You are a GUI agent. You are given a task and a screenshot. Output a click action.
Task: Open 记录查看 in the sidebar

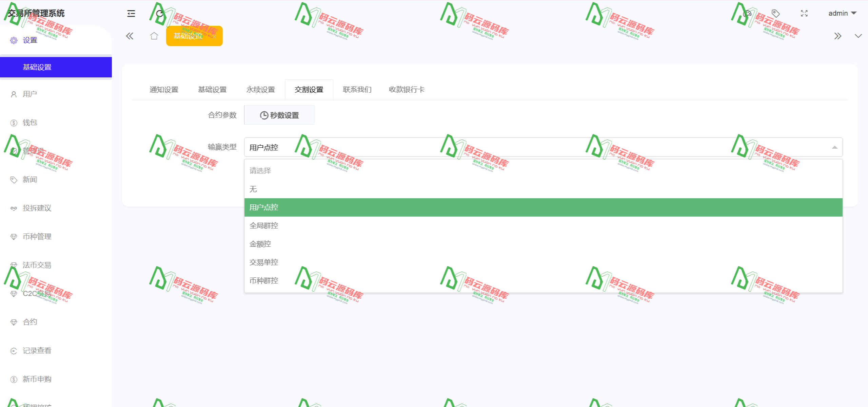(x=37, y=350)
